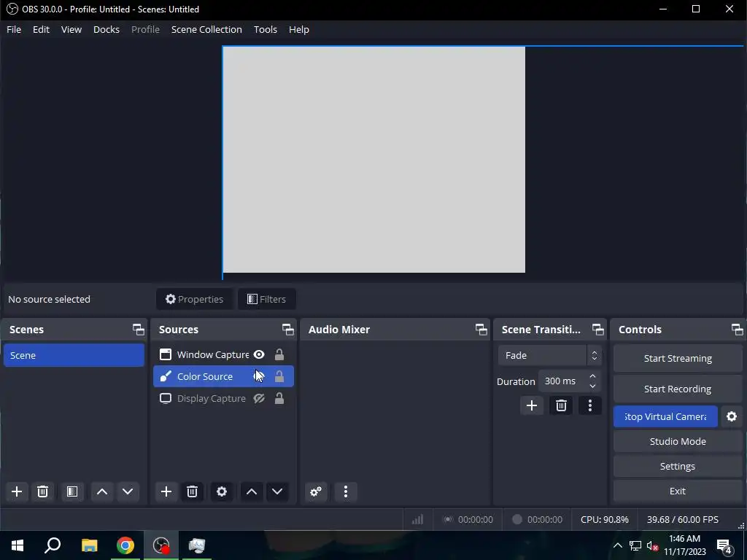Open Audio Mixer three-dot menu
Image resolution: width=747 pixels, height=560 pixels.
[346, 491]
